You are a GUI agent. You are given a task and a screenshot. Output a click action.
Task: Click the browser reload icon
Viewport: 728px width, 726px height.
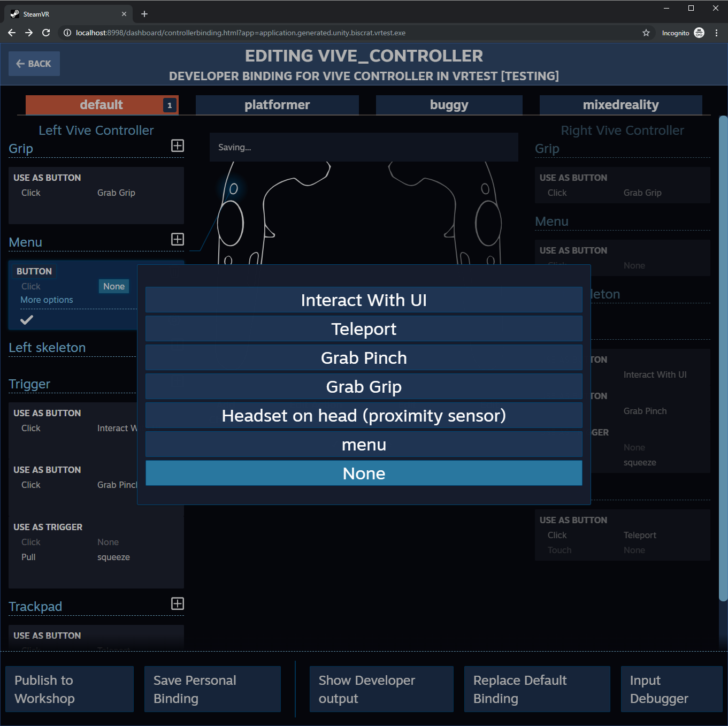coord(46,33)
